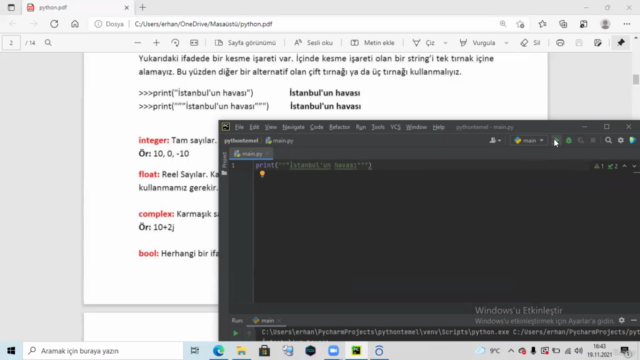Click pythontemel breadcrumb in navigation bar
This screenshot has height=360, width=640.
point(241,140)
